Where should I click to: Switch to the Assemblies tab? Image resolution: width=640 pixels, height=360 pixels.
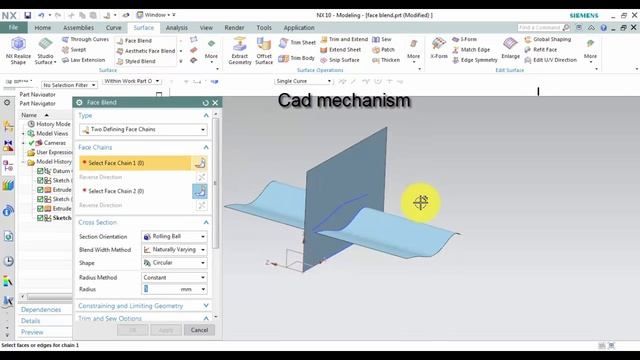[x=78, y=28]
